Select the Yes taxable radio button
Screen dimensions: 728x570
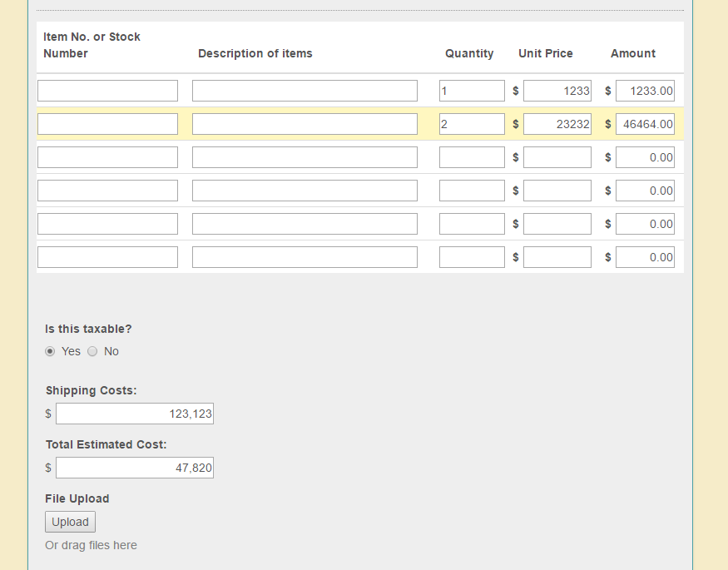[51, 351]
